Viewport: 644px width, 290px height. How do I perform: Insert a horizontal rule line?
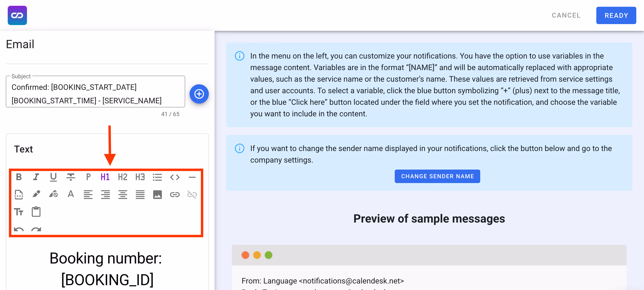(192, 177)
